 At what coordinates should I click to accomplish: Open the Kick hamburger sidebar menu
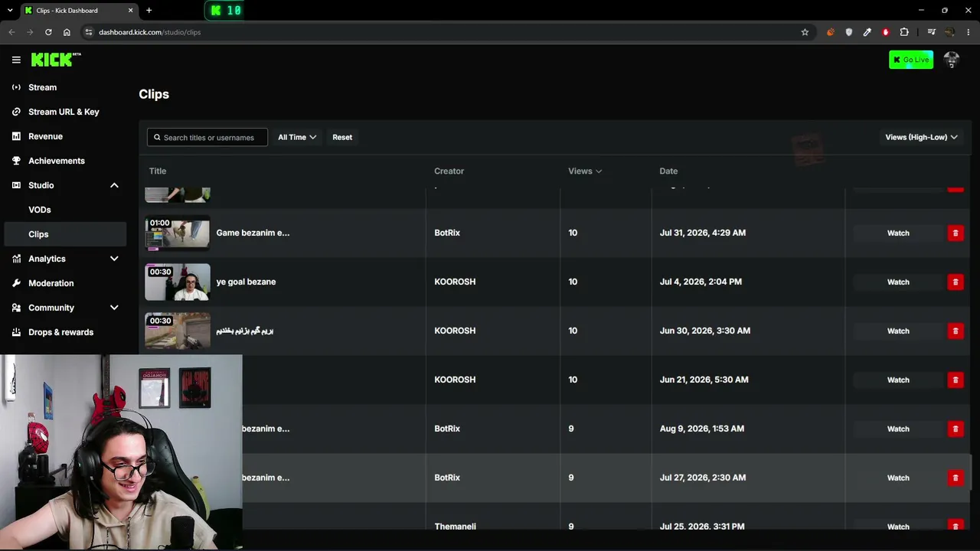[16, 60]
